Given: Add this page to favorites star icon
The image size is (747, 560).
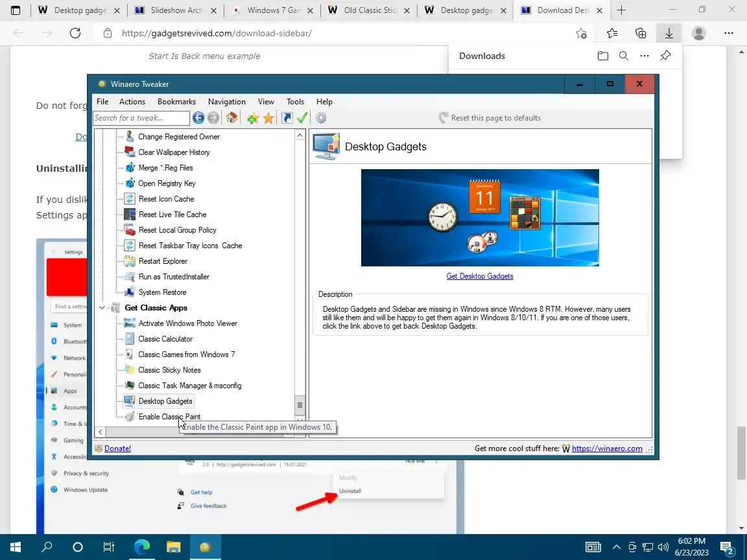Looking at the screenshot, I should pos(581,33).
